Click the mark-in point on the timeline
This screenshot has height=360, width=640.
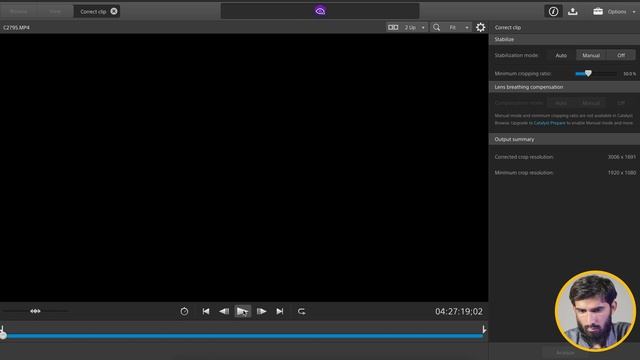pos(2,328)
